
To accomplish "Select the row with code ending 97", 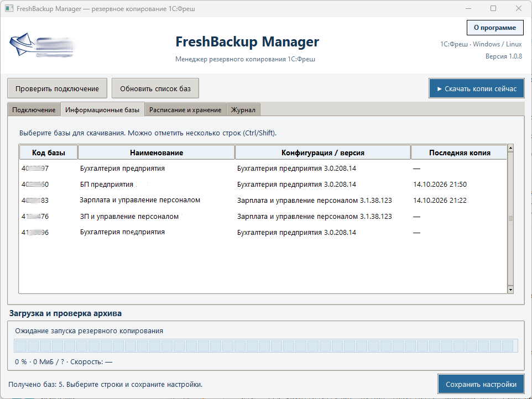I will (263, 168).
